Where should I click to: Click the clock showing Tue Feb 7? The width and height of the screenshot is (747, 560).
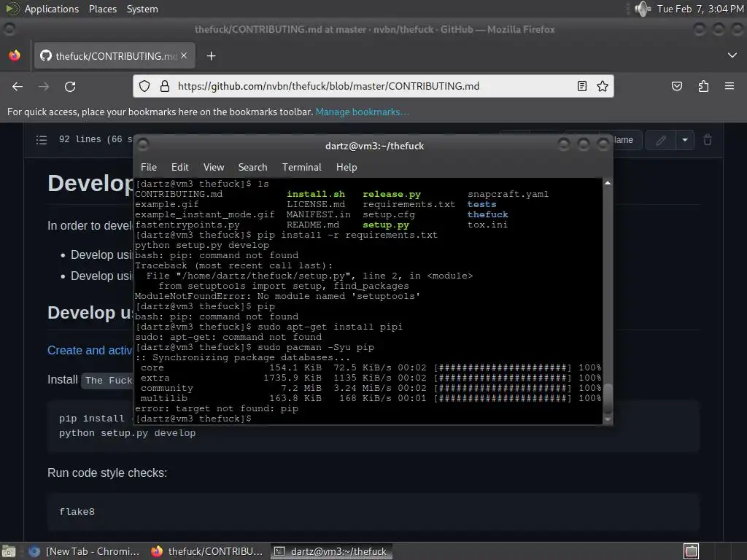point(700,9)
